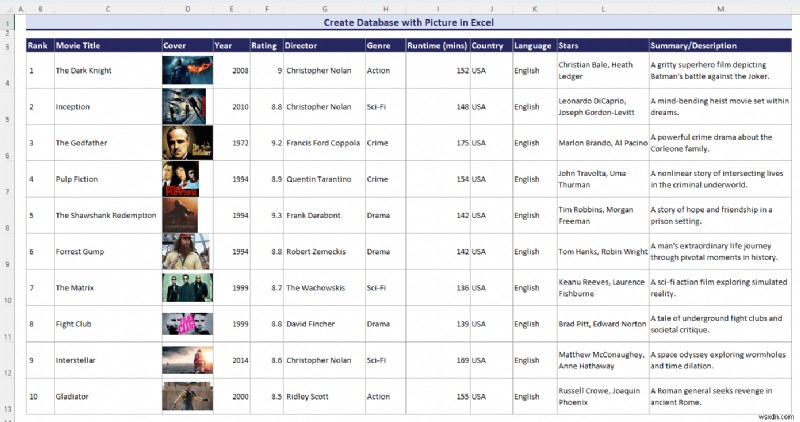Click director cell 'The Wachowskis'
This screenshot has height=422, width=800.
point(324,288)
